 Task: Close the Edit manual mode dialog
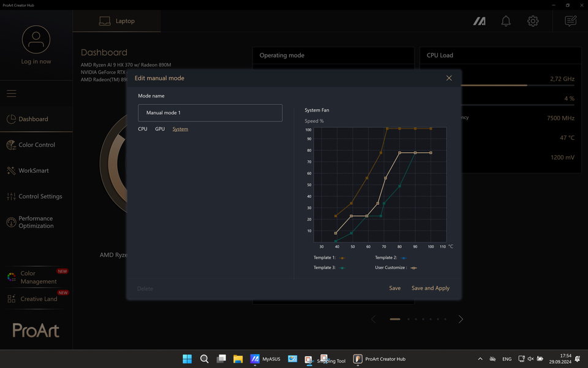coord(449,78)
